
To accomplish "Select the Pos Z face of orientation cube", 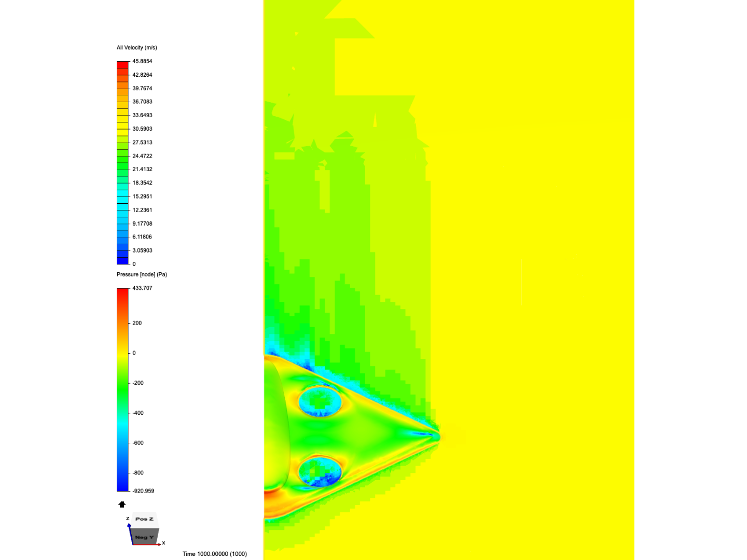I will click(x=144, y=519).
